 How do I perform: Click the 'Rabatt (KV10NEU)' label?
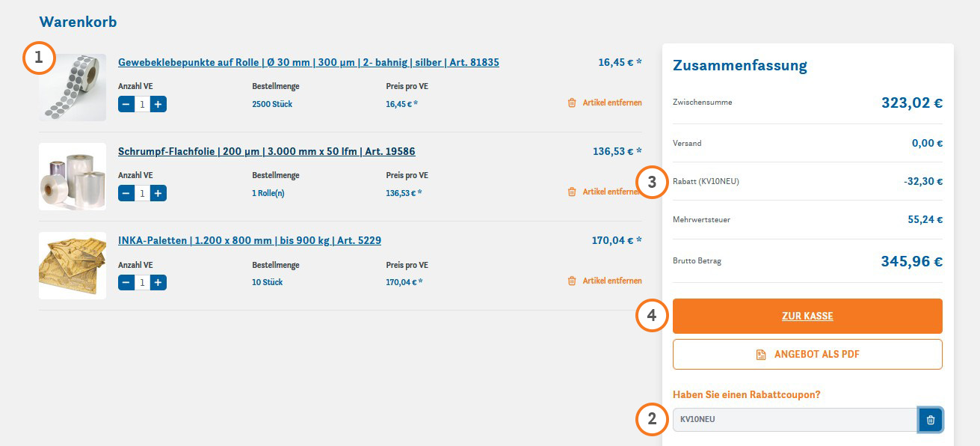[x=706, y=181]
